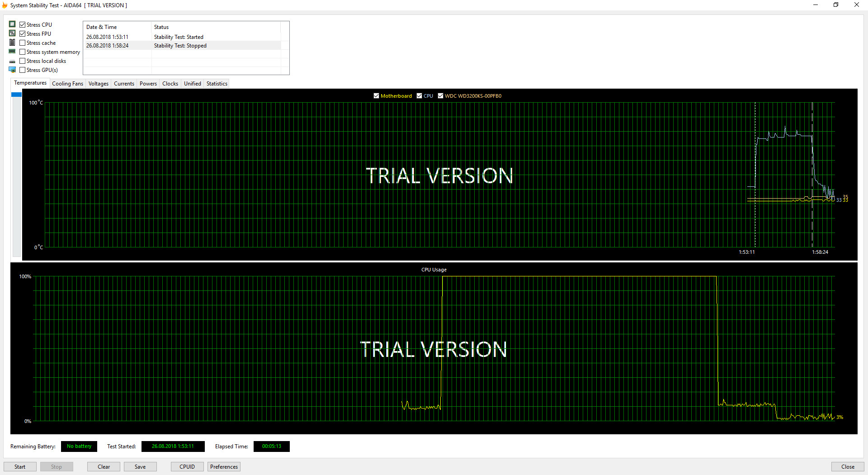Toggle the WDC WD3200KS-00PFB0 graph checkbox
868x475 pixels.
click(x=440, y=96)
